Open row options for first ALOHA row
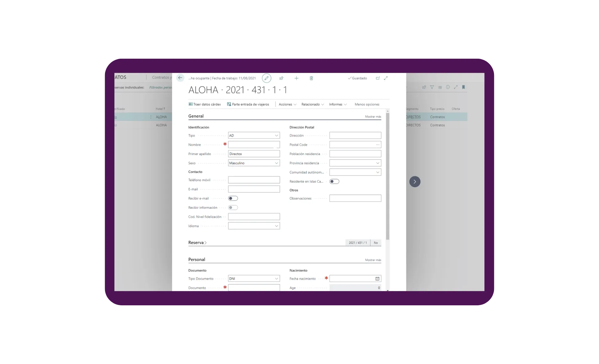Image resolution: width=599 pixels, height=364 pixels. (151, 117)
